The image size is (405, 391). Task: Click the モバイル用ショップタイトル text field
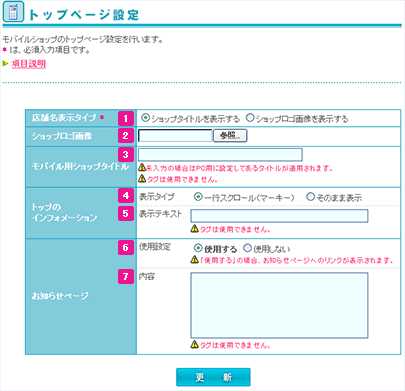point(220,155)
